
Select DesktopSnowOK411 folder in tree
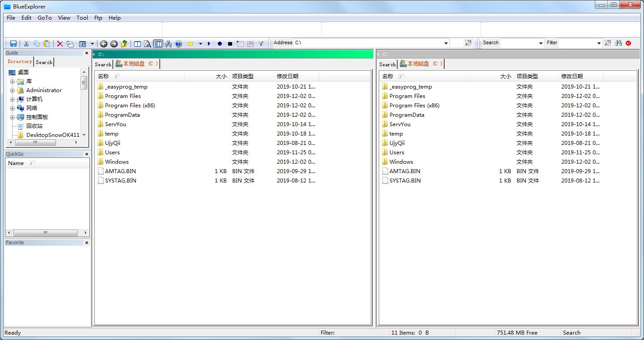point(53,135)
